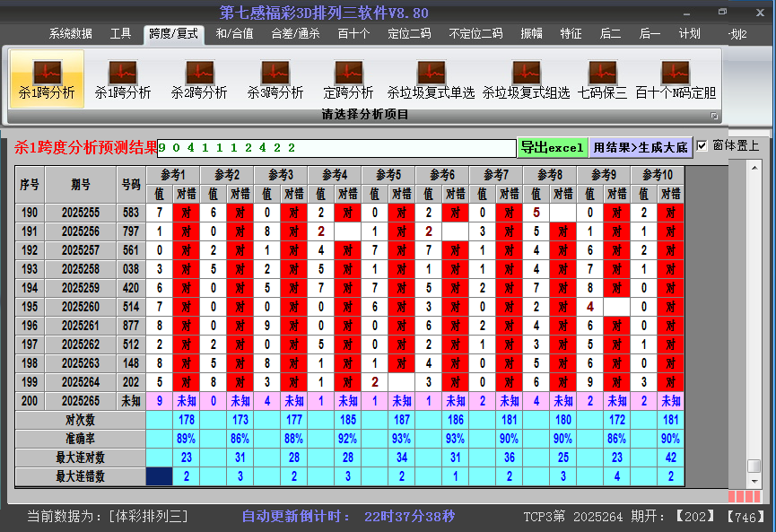Open the 工具 menu

pos(121,34)
